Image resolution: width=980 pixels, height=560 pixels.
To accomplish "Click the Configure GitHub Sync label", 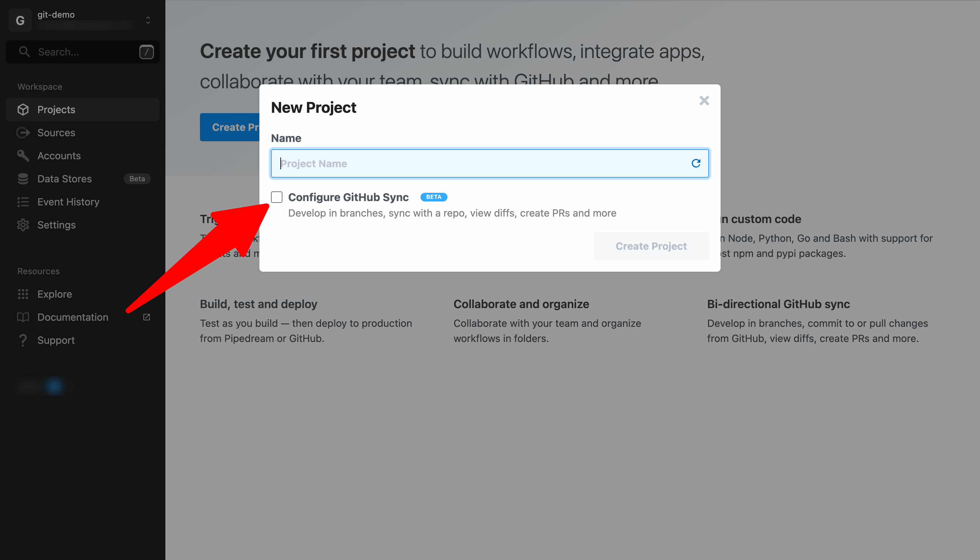I will (x=348, y=197).
